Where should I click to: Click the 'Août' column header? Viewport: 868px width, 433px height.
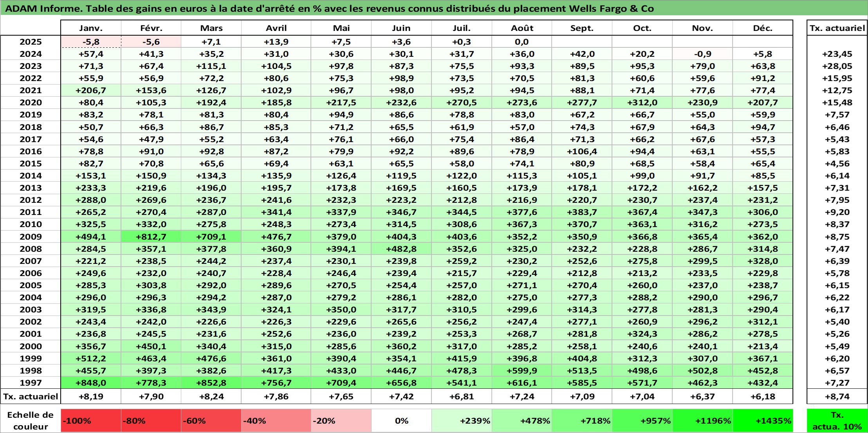[522, 28]
